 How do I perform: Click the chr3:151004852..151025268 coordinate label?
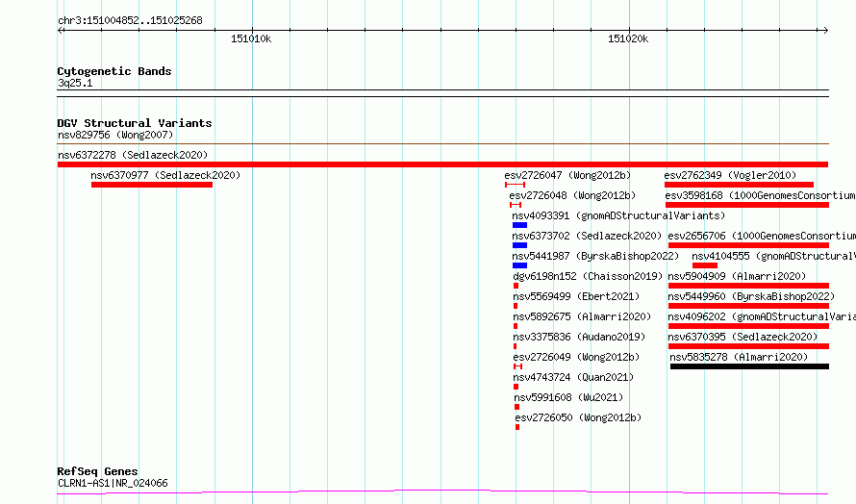(130, 21)
